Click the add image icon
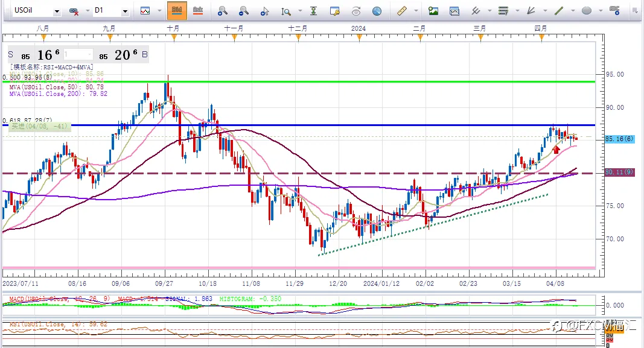Viewport: 644px width, 348px height. pyautogui.click(x=433, y=11)
